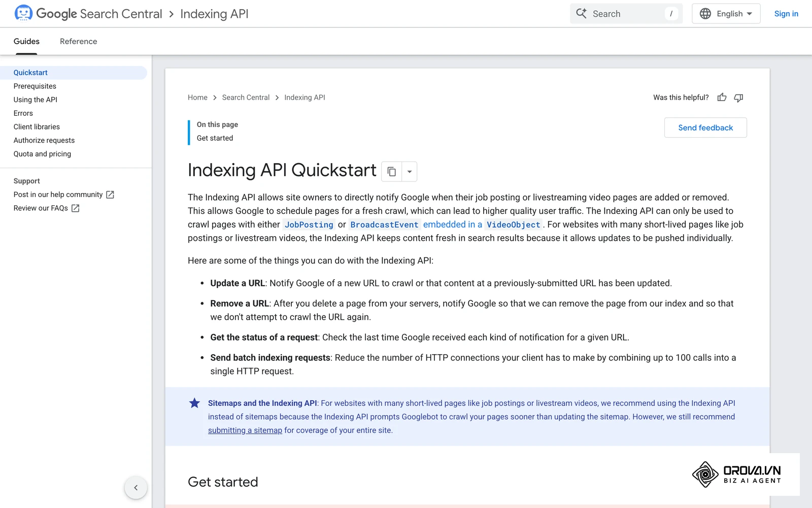Switch to the Reference tab
812x508 pixels.
[78, 41]
